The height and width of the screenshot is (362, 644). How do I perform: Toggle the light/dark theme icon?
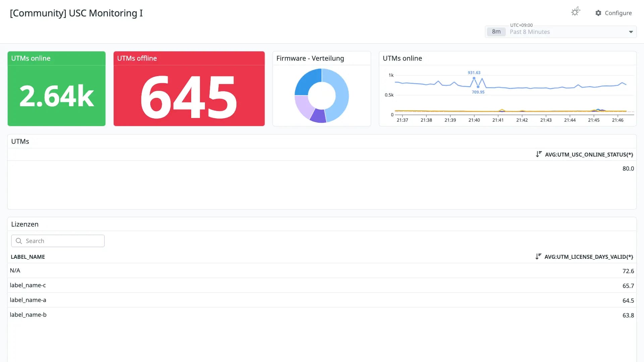pyautogui.click(x=575, y=12)
